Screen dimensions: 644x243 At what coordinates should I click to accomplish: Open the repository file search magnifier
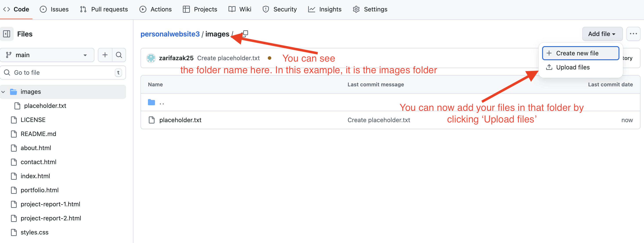(119, 55)
